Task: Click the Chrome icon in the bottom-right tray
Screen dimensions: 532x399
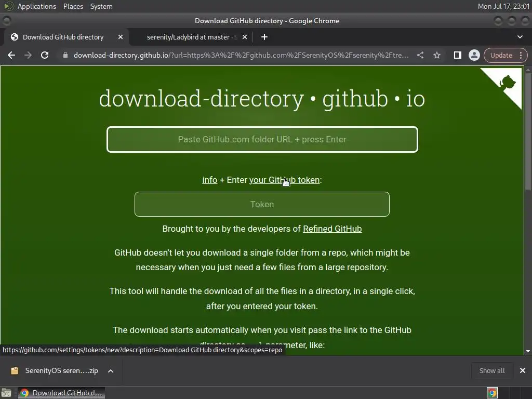Action: coord(493,393)
